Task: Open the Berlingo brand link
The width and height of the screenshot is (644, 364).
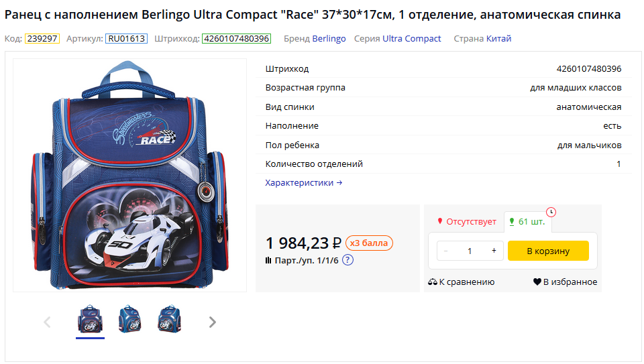Action: tap(329, 39)
